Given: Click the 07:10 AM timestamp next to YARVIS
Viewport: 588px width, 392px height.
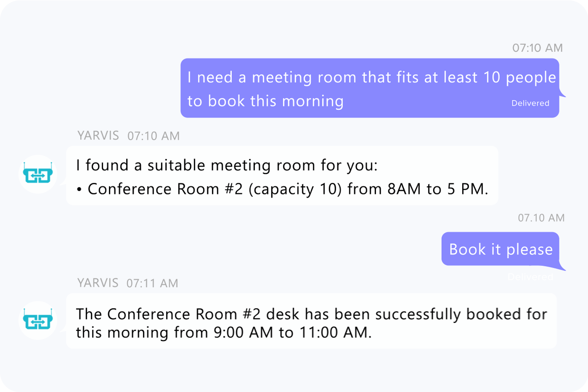Looking at the screenshot, I should click(153, 136).
